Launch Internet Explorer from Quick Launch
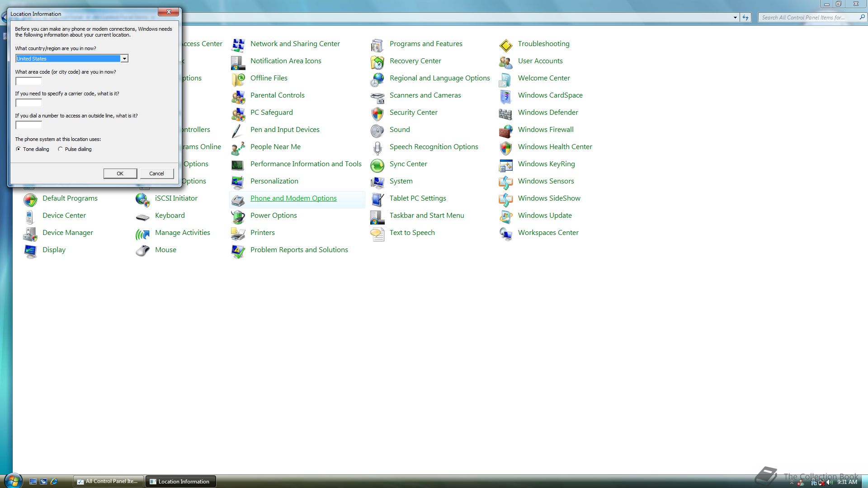The width and height of the screenshot is (868, 488). coord(54,482)
